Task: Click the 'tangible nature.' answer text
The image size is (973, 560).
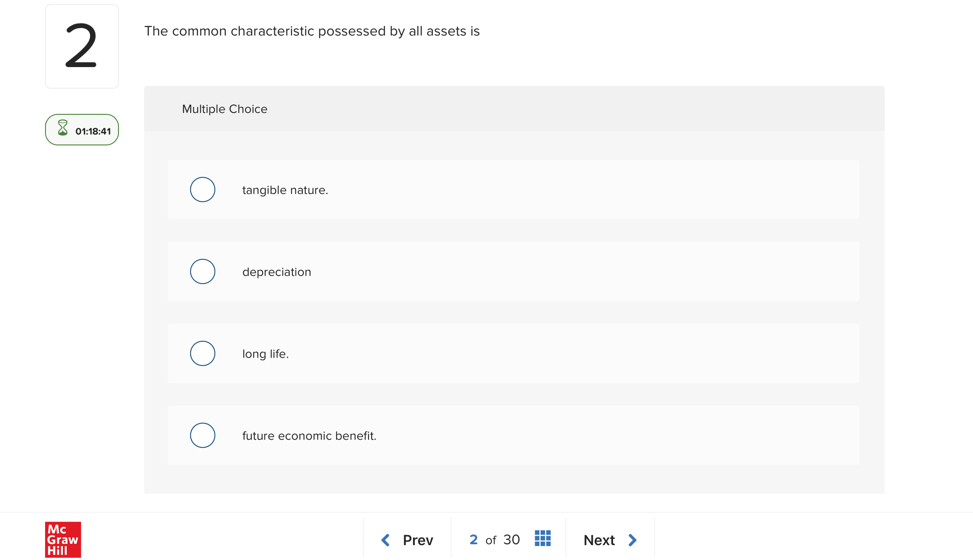Action: coord(285,190)
